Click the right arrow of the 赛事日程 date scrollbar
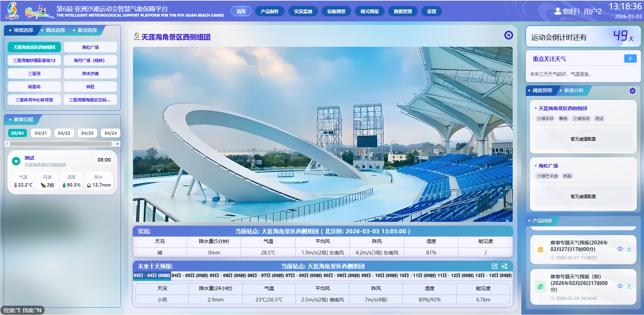 [x=118, y=144]
